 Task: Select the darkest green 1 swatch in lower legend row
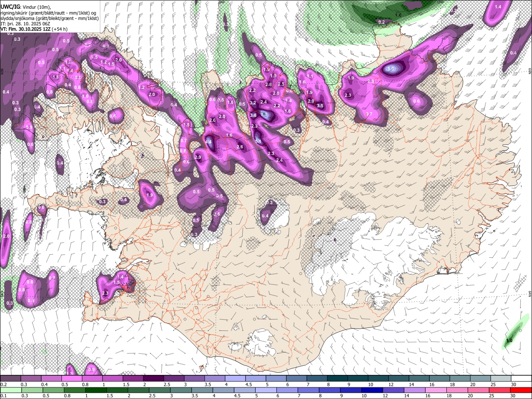point(96,390)
